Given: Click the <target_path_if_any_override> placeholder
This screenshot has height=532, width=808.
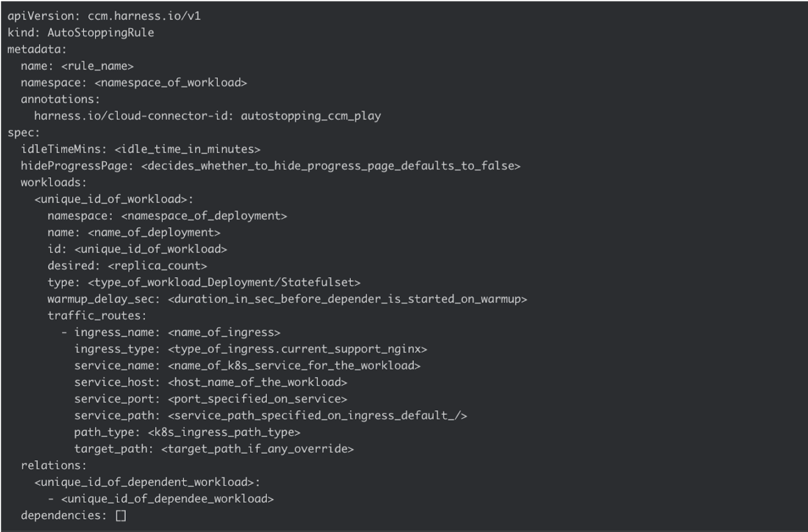Looking at the screenshot, I should pos(257,449).
